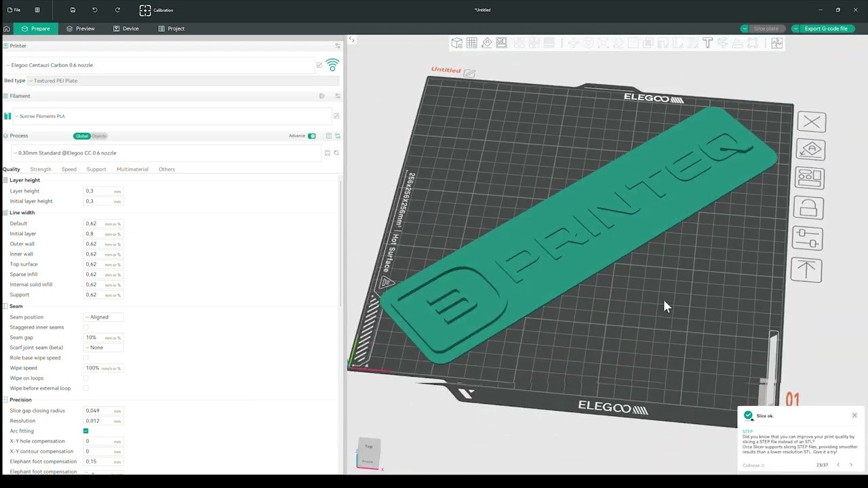Click the Auto orient toolbar icon
Screen dimensions: 868x488
(x=487, y=43)
